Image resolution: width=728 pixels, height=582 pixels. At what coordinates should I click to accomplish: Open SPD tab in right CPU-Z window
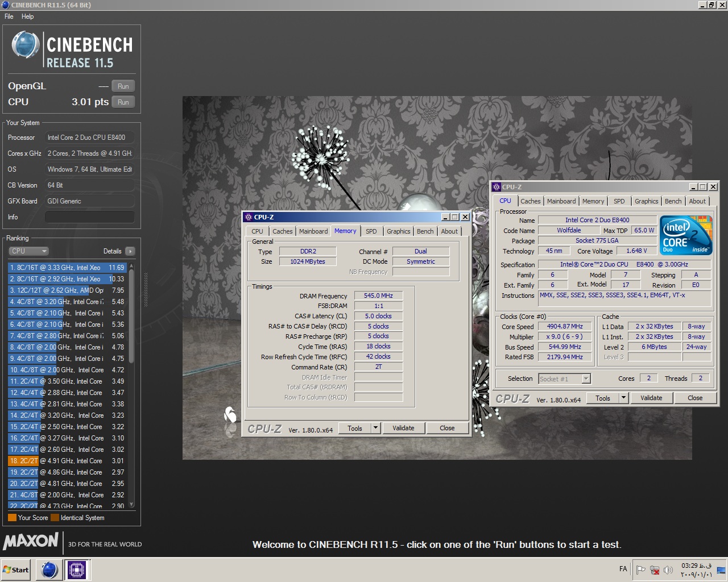[619, 201]
